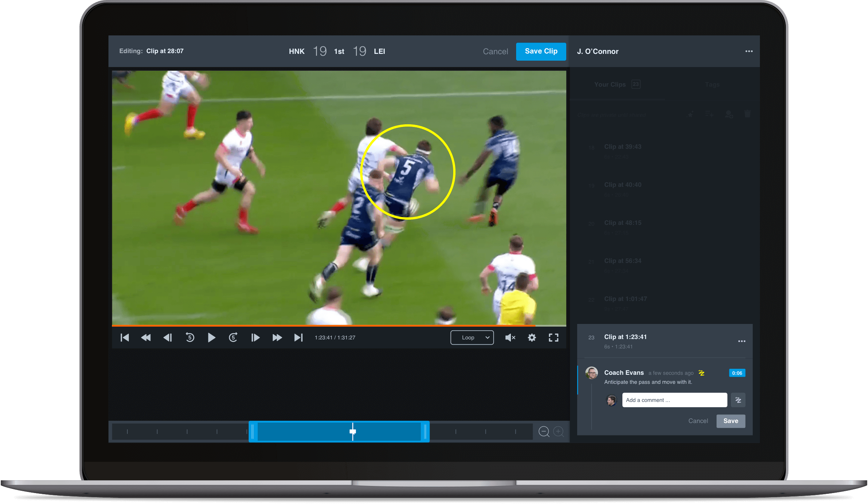This screenshot has width=868, height=504.
Task: Enter fullscreen mode
Action: pos(553,338)
